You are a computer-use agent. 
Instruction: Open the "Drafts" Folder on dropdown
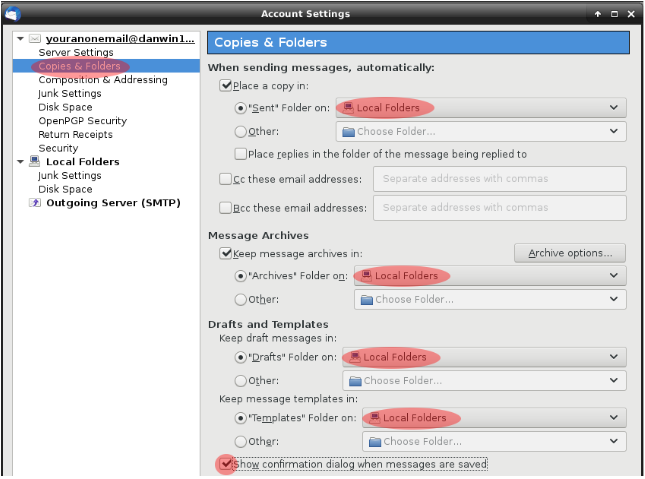tap(484, 357)
